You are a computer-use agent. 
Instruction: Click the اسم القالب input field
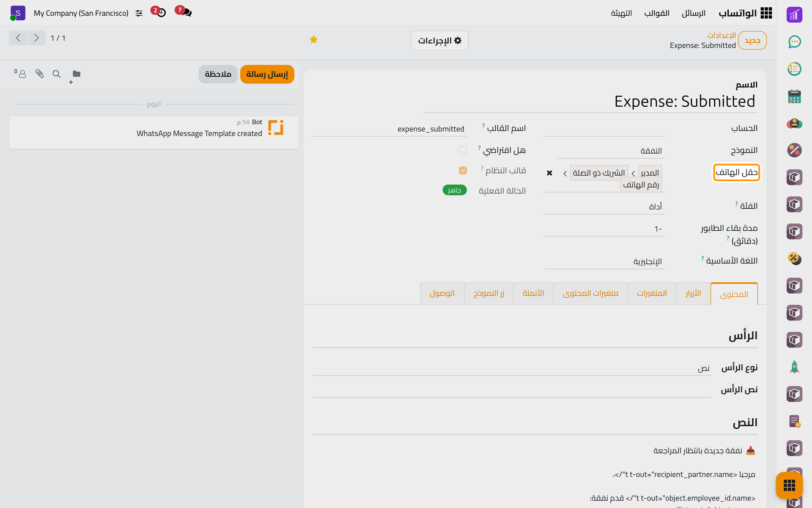390,129
